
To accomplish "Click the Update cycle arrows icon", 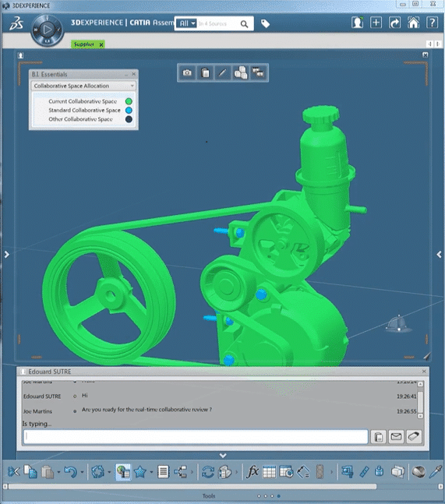I will click(x=97, y=472).
